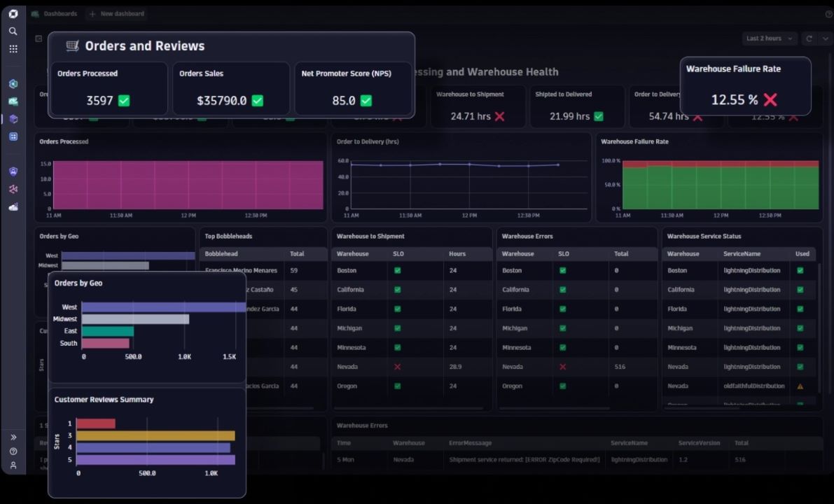Image resolution: width=834 pixels, height=504 pixels.
Task: Open the help question-mark icon
Action: coord(13,451)
